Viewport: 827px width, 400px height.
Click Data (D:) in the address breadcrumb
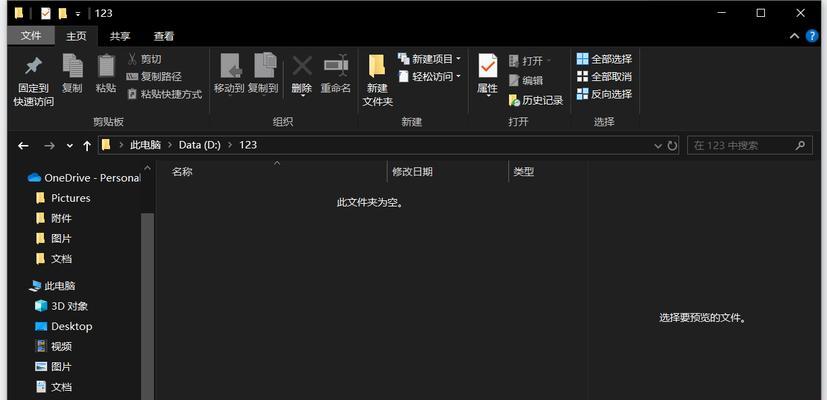tap(200, 145)
